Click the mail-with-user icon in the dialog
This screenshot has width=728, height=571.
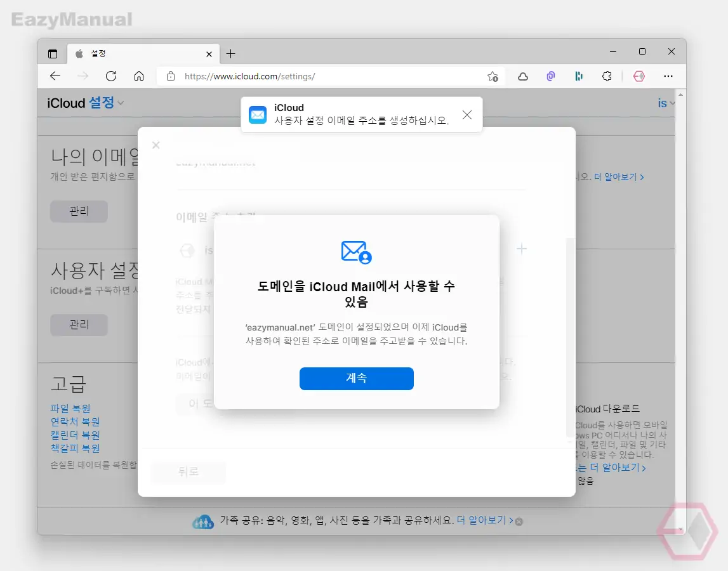356,252
